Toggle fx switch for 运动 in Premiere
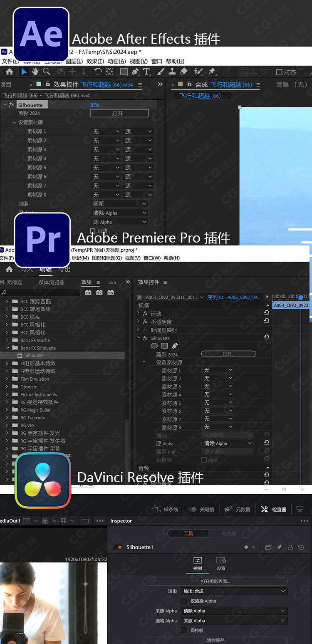The height and width of the screenshot is (644, 312). (145, 313)
